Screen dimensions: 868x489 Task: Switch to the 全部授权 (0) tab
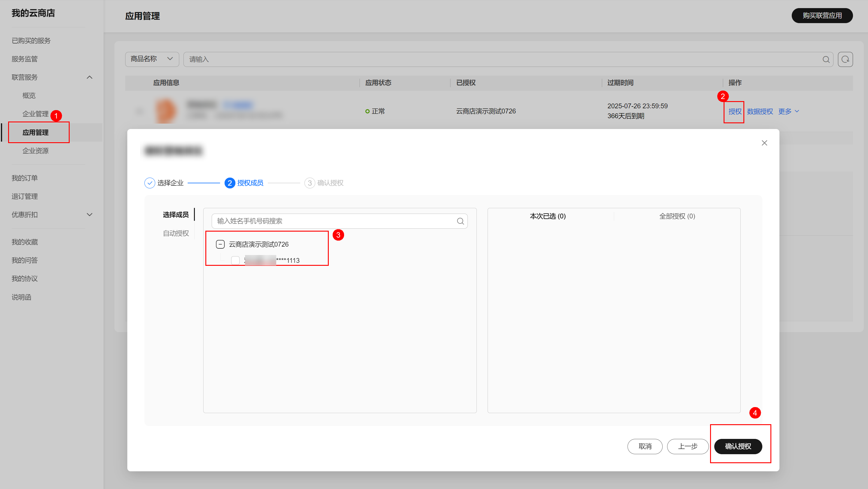(x=677, y=216)
